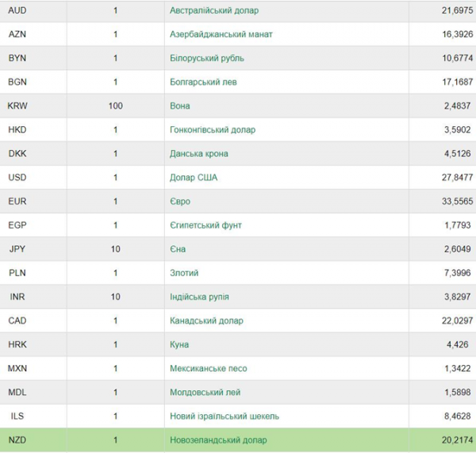Select the Болгарський лев link

coord(203,82)
